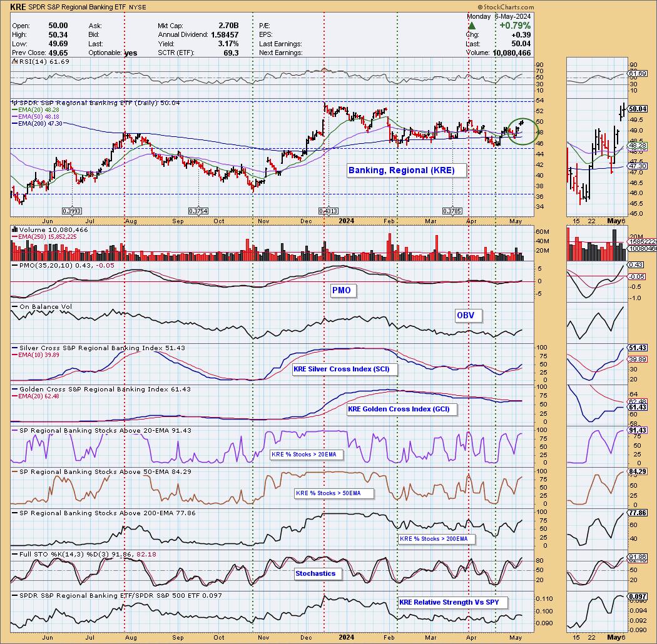Click the RSI(14) 61.69 indicator label
This screenshot has width=657, height=644.
click(x=41, y=61)
